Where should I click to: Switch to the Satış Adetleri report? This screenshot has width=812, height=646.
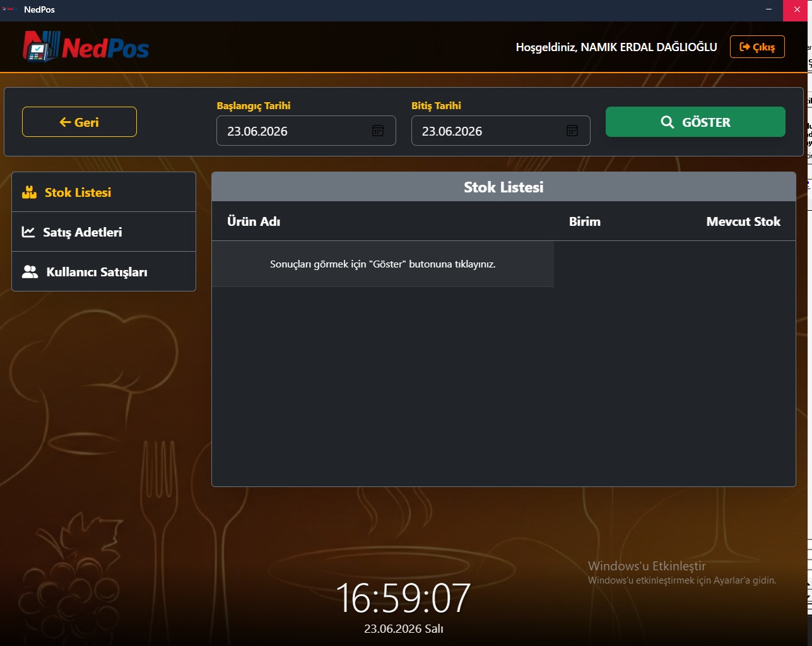click(x=103, y=232)
